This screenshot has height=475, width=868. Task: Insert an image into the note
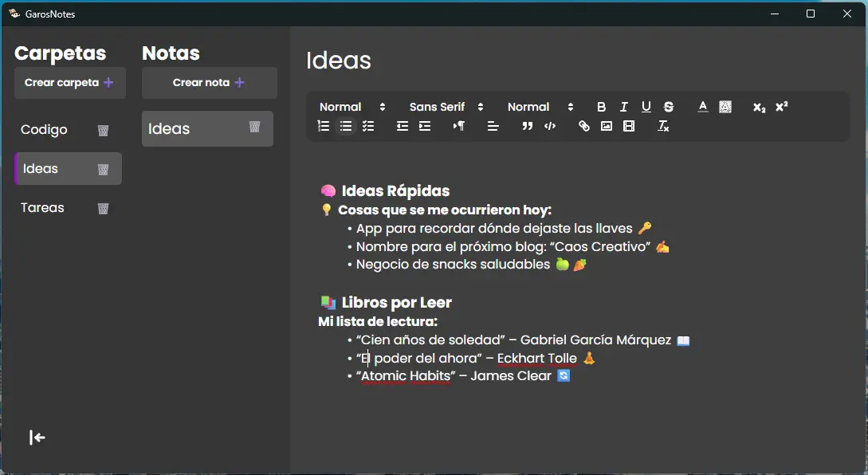pos(607,126)
